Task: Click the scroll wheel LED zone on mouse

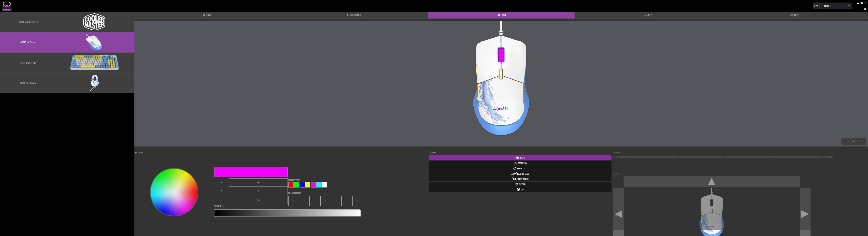Action: (501, 55)
